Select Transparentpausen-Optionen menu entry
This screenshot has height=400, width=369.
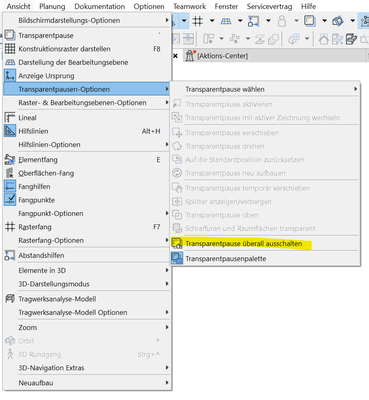pyautogui.click(x=87, y=89)
